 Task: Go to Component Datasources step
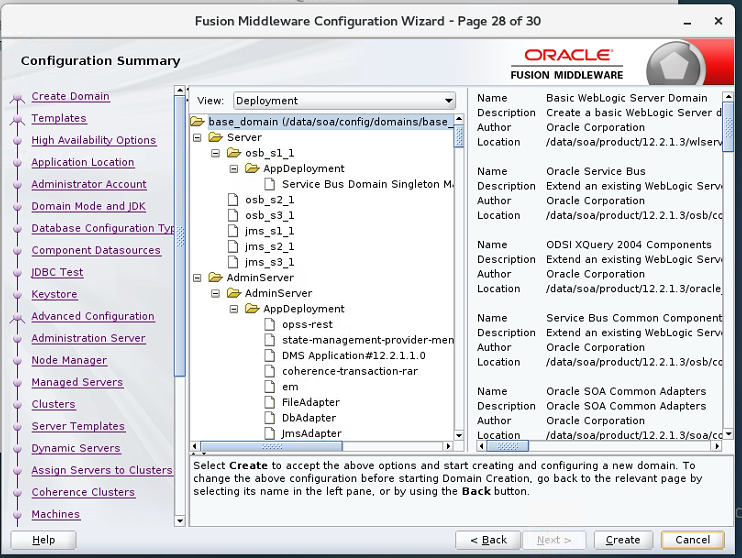pos(96,250)
